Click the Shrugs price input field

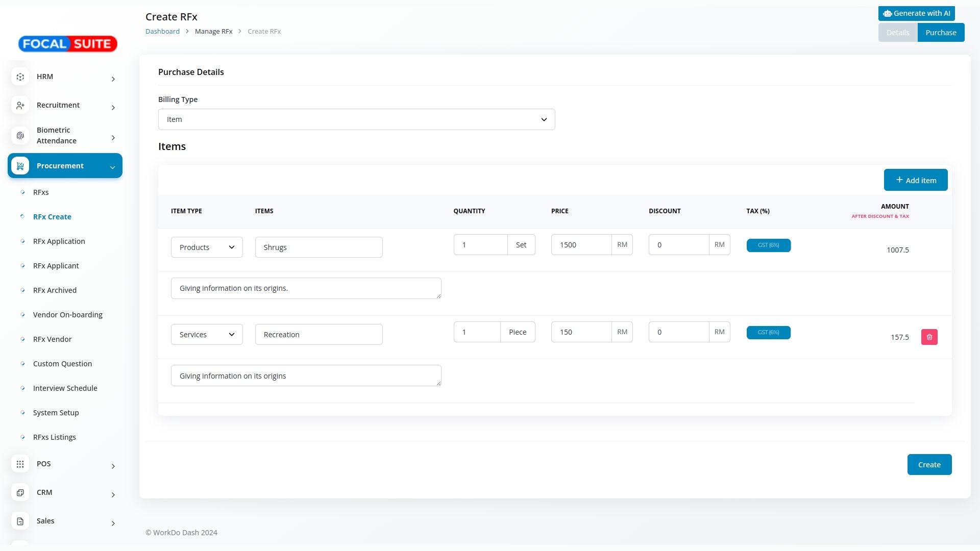click(x=581, y=245)
